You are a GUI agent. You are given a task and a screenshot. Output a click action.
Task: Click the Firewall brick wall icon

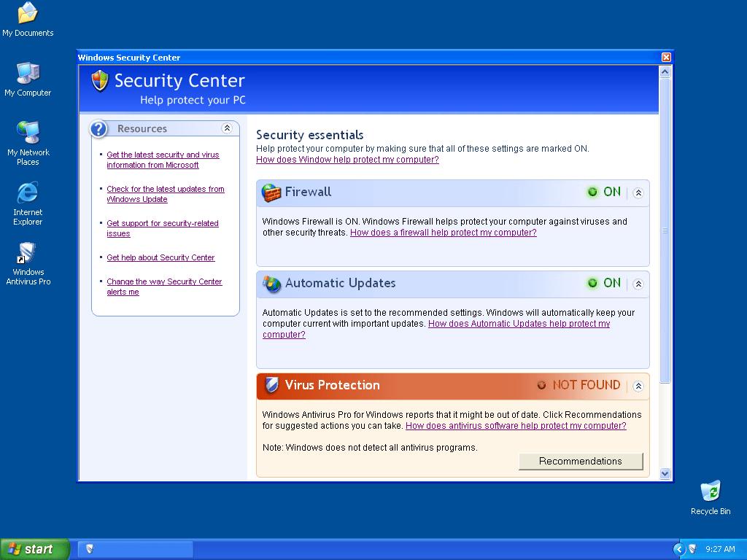271,192
